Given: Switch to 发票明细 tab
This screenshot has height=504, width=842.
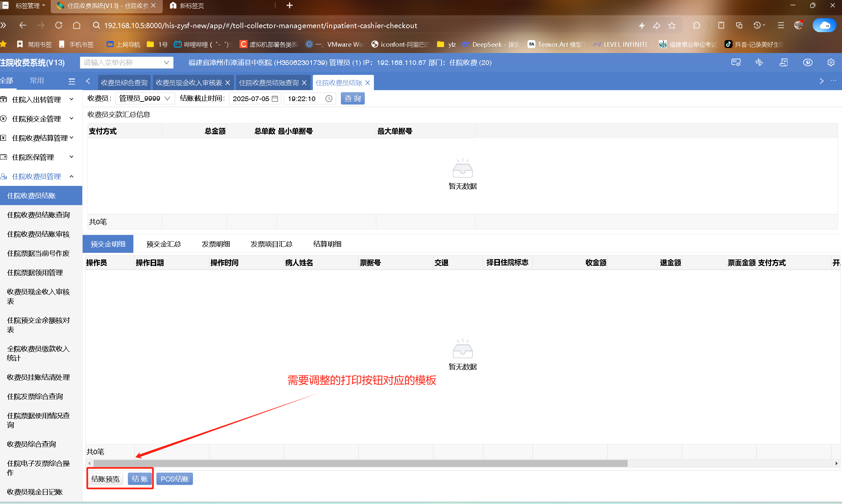Looking at the screenshot, I should coord(216,244).
